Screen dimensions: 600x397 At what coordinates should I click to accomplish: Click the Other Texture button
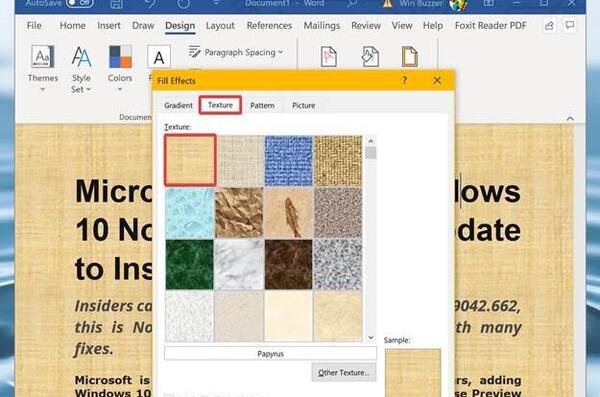click(344, 372)
